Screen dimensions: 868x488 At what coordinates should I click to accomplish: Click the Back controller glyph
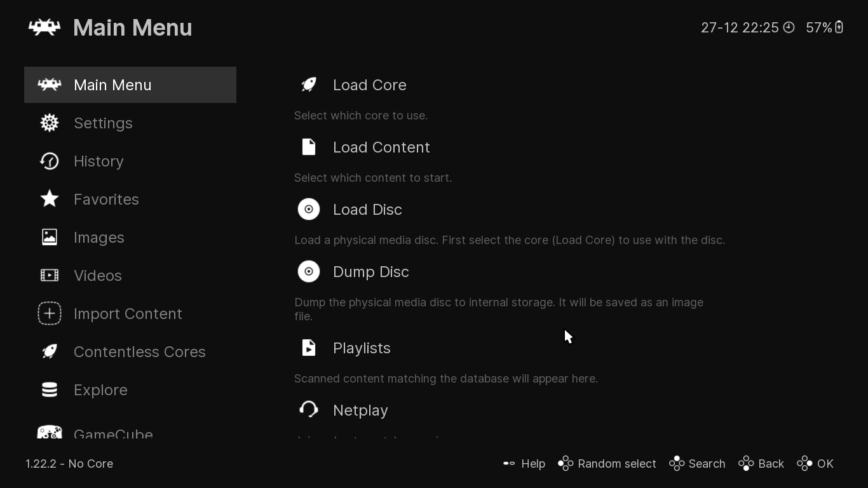point(746,464)
